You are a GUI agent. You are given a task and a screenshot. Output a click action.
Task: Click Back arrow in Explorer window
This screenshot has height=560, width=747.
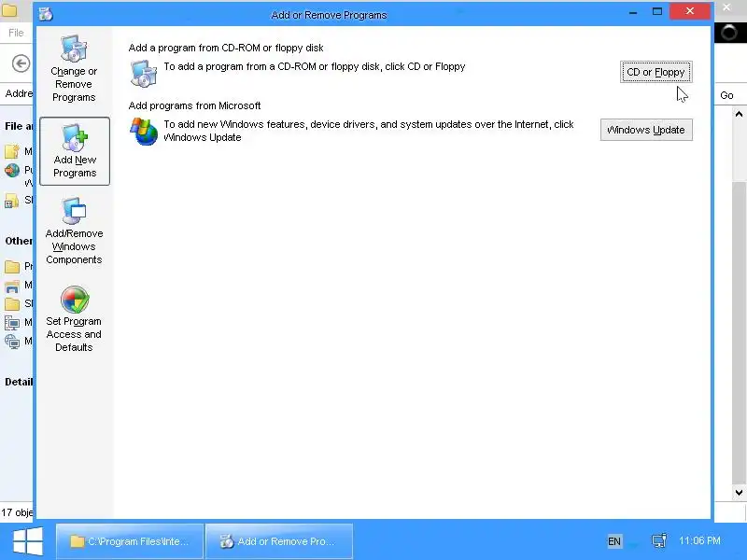(21, 63)
